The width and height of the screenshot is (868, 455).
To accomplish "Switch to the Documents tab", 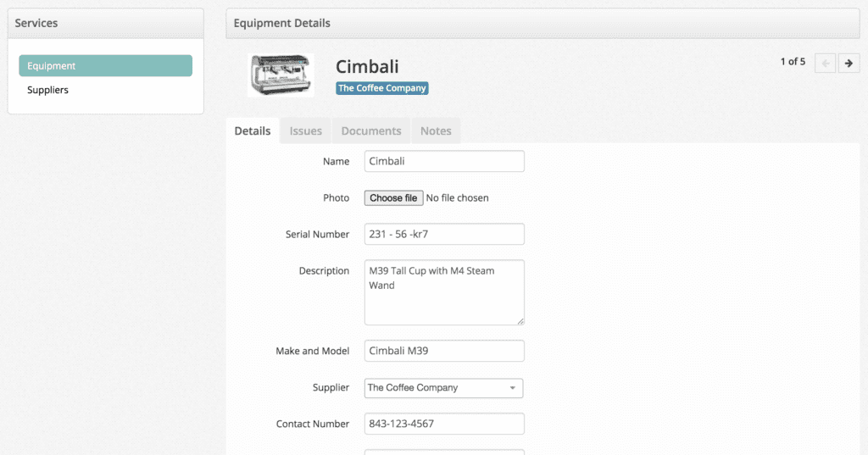I will tap(371, 130).
